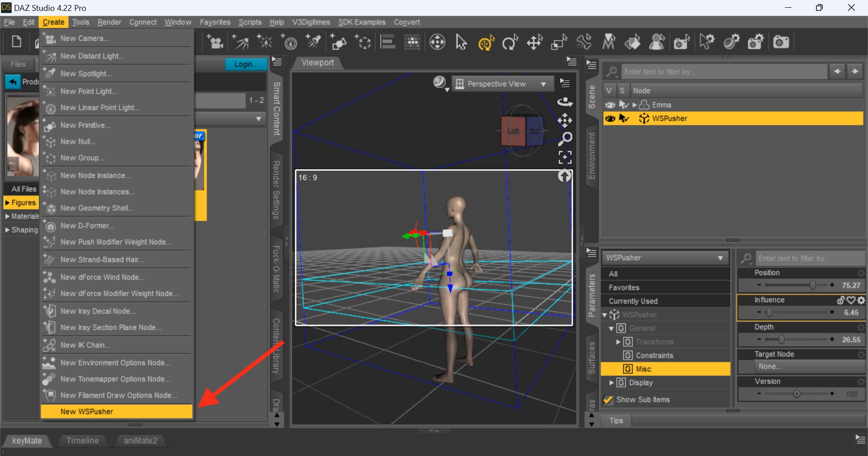The width and height of the screenshot is (868, 456).
Task: Click the Position slider handle
Action: (812, 285)
